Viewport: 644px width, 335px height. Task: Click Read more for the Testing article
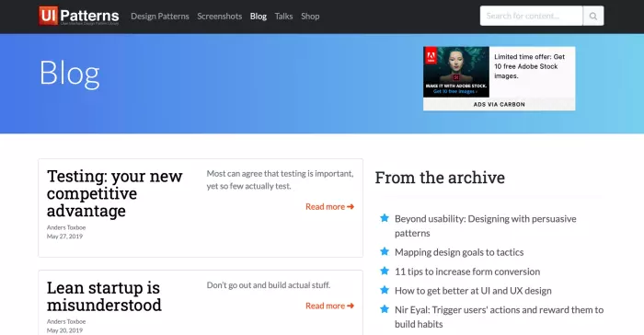pos(329,207)
